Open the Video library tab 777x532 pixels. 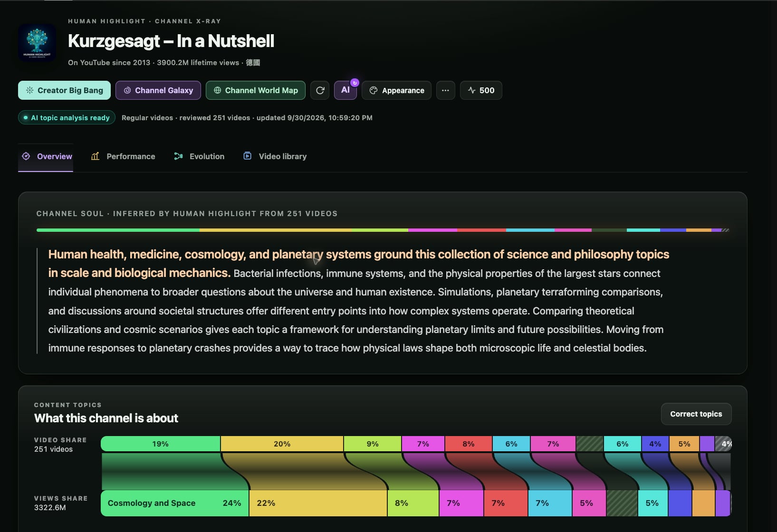[275, 156]
